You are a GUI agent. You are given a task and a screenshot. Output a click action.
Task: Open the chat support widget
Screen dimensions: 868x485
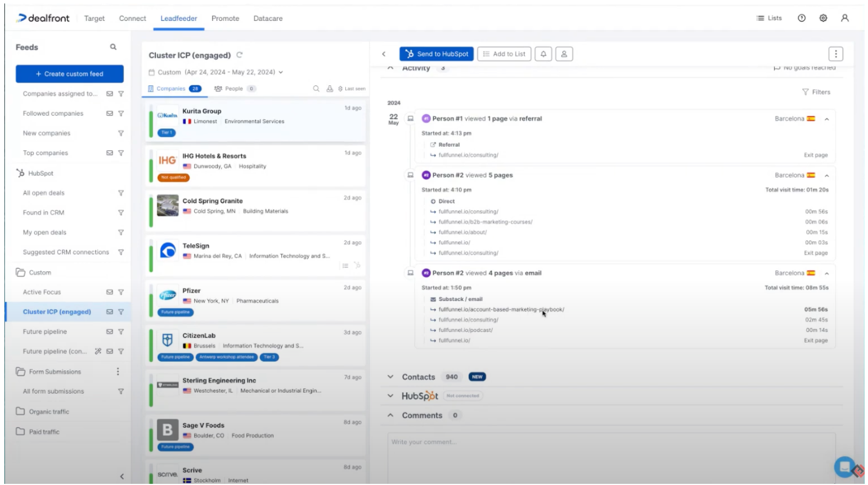(x=845, y=467)
